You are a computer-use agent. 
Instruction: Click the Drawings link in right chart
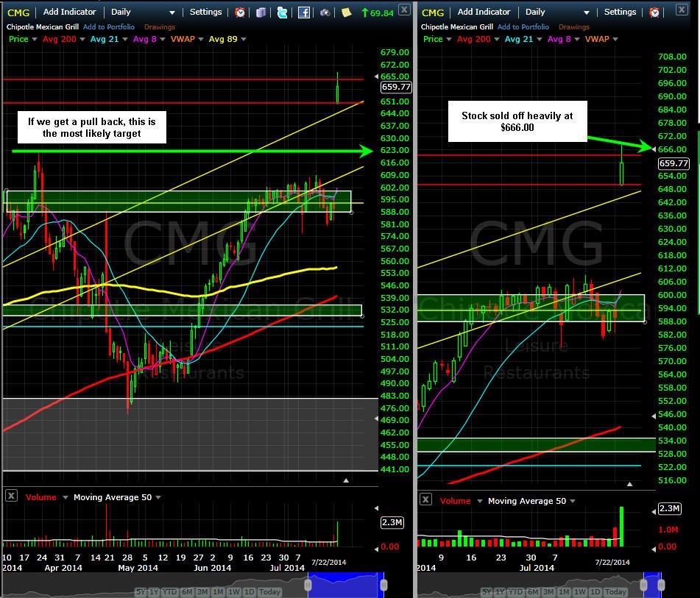pyautogui.click(x=574, y=26)
